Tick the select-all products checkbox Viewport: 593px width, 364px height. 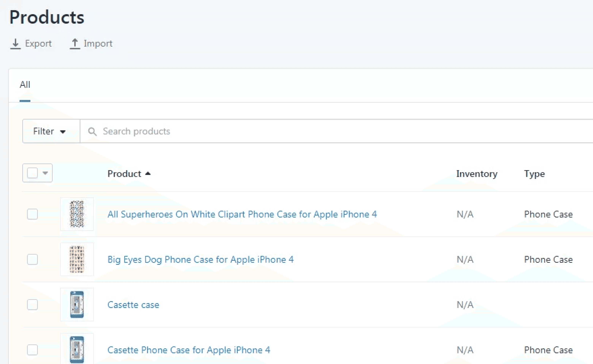33,173
